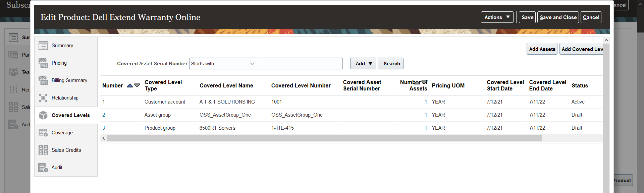
Task: Click the Team icon in the background sidebar
Action: click(13, 72)
